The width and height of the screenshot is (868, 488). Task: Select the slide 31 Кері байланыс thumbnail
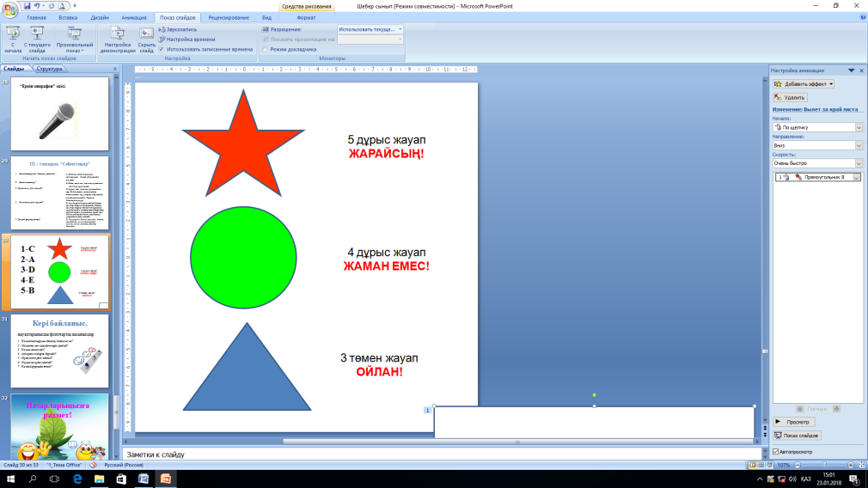pos(60,351)
